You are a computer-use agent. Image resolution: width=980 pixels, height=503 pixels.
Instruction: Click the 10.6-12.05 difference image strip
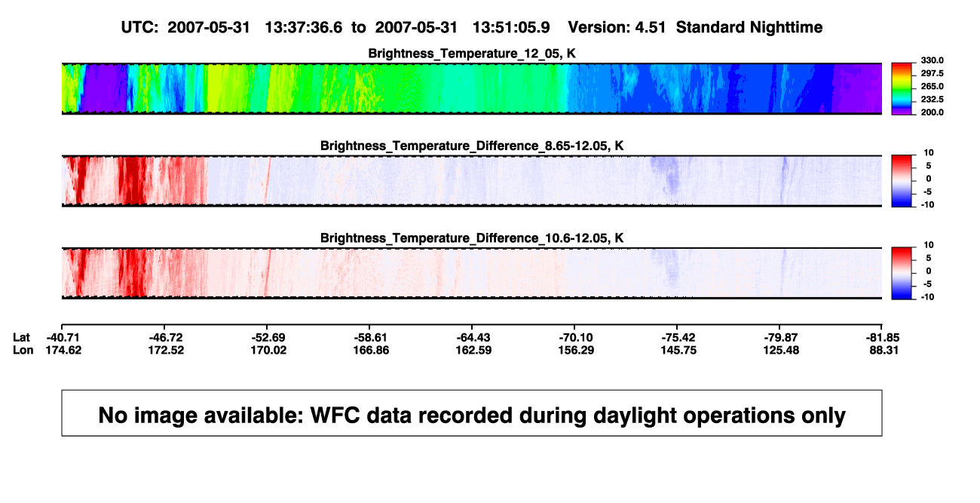(472, 273)
